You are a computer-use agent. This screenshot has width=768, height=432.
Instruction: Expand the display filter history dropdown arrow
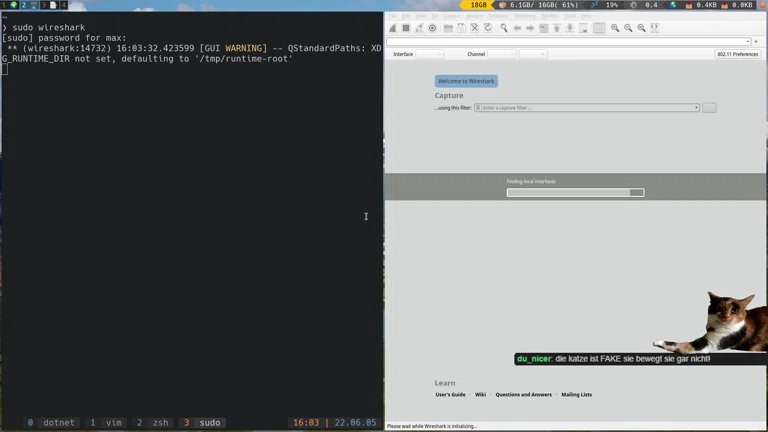pyautogui.click(x=748, y=42)
